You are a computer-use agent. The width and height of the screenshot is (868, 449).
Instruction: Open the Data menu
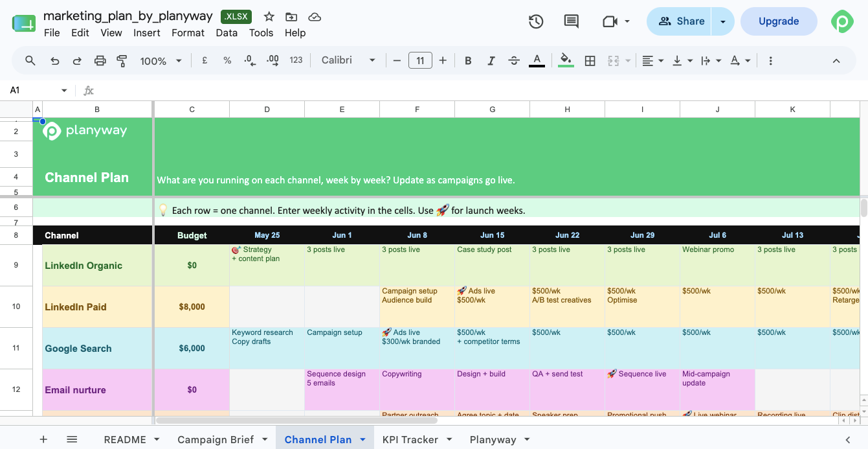[227, 32]
